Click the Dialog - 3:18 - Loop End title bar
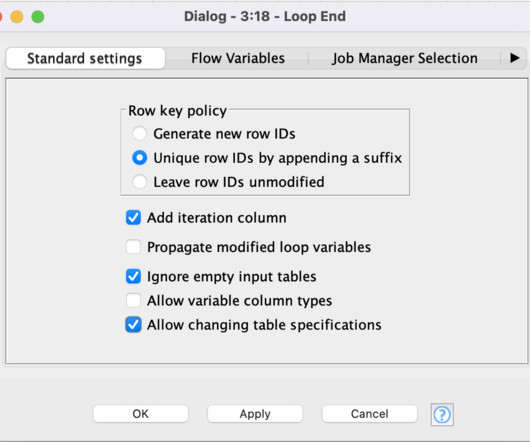 (265, 16)
